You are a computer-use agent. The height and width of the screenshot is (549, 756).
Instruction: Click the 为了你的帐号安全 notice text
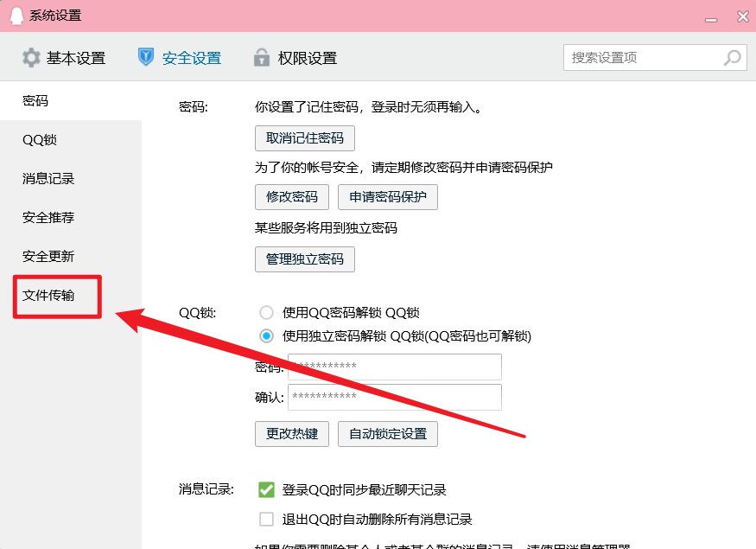click(403, 168)
